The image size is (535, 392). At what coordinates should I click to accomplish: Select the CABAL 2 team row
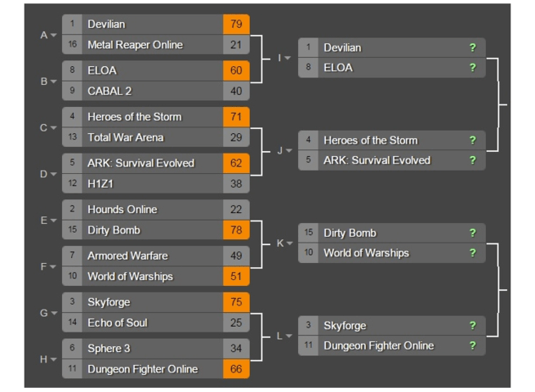(x=155, y=91)
